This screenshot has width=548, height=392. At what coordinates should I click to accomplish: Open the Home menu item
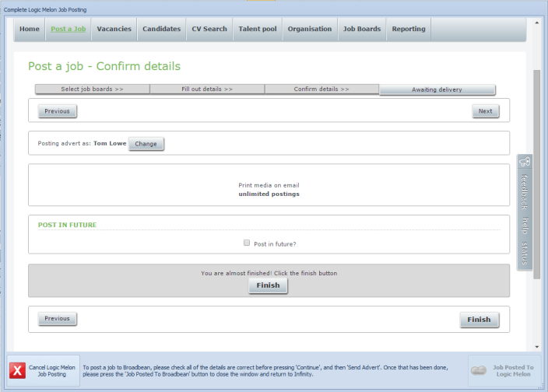point(30,29)
